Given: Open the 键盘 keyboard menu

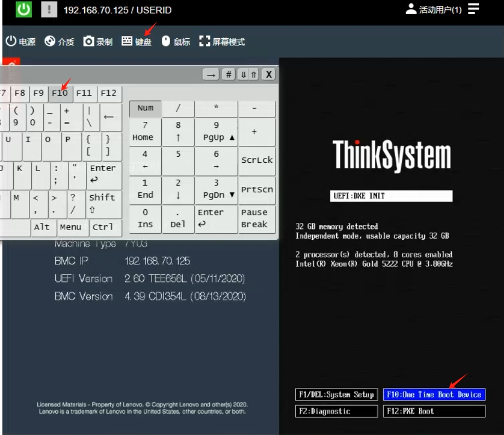Looking at the screenshot, I should coord(137,42).
